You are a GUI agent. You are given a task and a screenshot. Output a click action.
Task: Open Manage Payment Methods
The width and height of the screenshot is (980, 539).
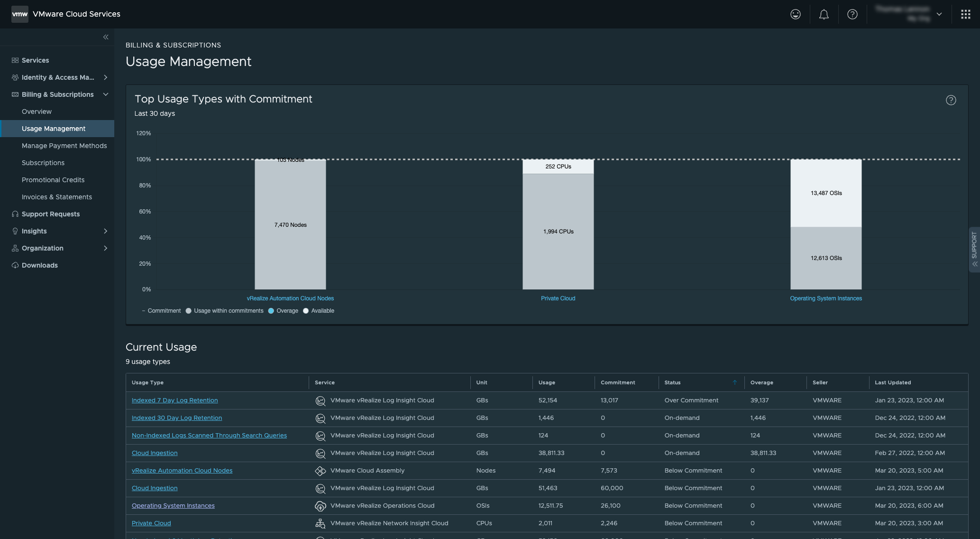tap(64, 146)
